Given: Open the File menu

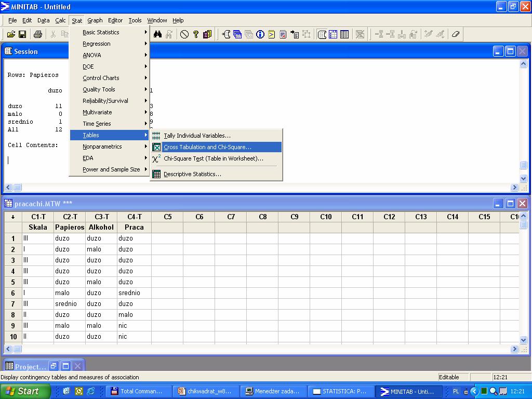Looking at the screenshot, I should coord(12,20).
